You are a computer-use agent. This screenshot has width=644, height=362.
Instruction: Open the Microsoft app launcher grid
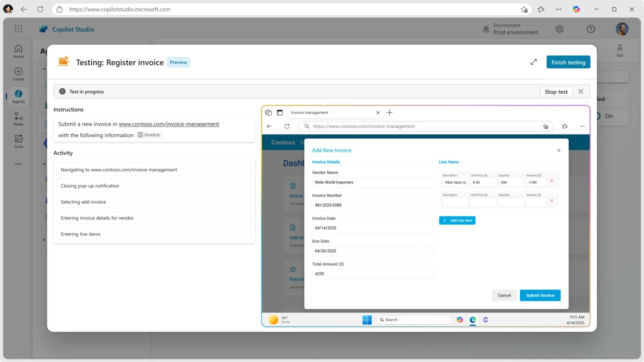[18, 29]
